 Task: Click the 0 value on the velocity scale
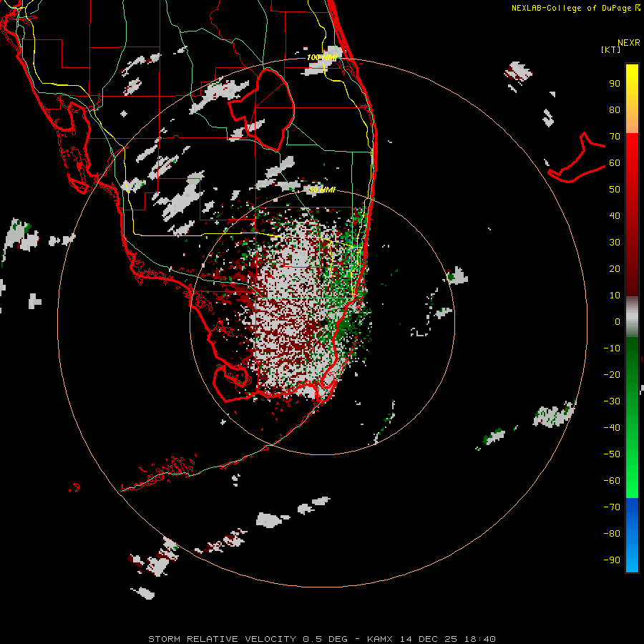tap(618, 321)
